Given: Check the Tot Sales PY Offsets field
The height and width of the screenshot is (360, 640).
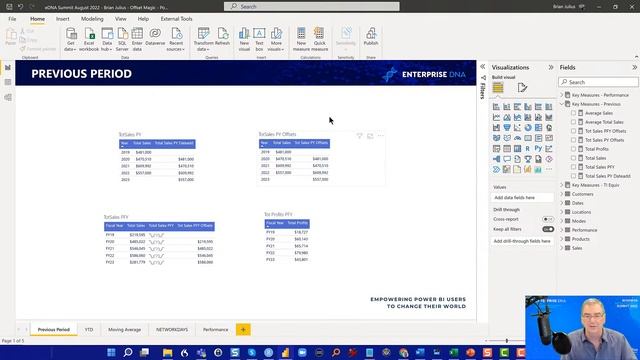Looking at the screenshot, I should pos(573,140).
